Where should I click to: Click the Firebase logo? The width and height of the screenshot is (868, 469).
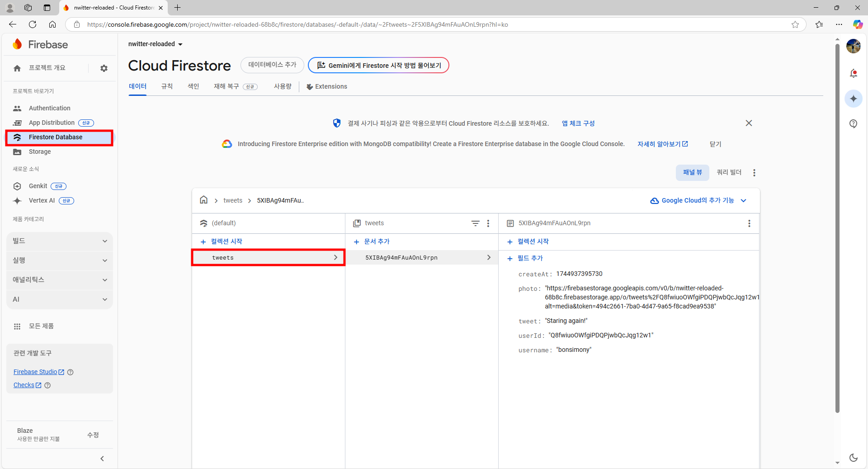(x=40, y=44)
